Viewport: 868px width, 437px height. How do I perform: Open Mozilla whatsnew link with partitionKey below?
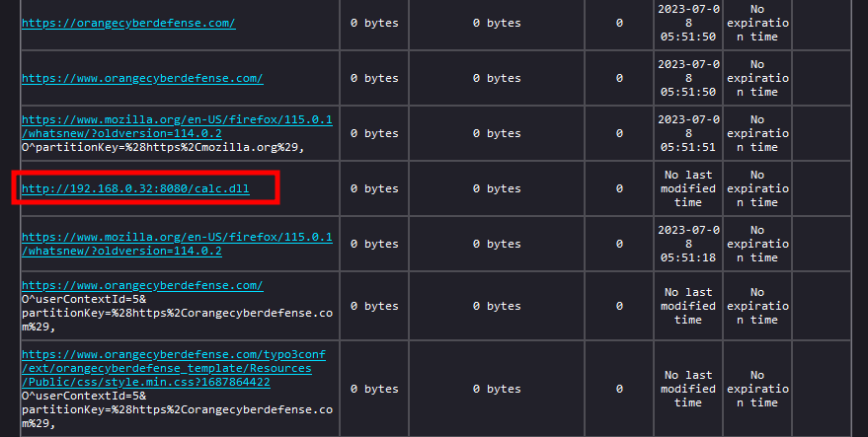(176, 126)
